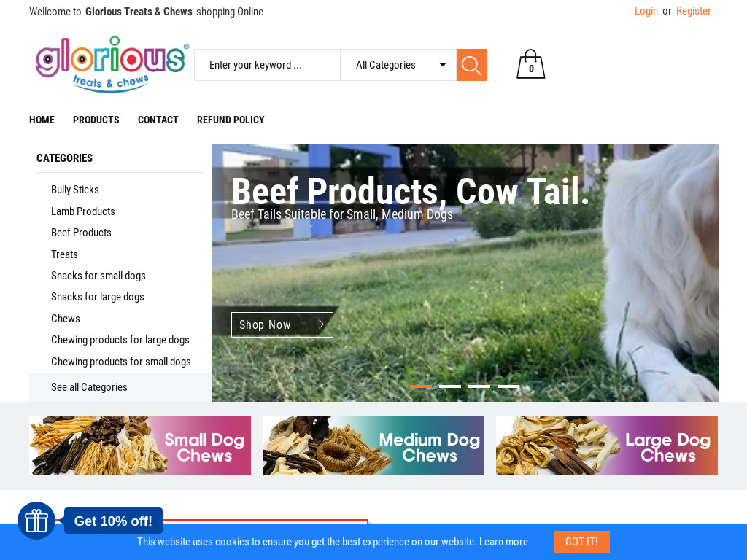
Task: Focus the keyword search input field
Action: (267, 65)
